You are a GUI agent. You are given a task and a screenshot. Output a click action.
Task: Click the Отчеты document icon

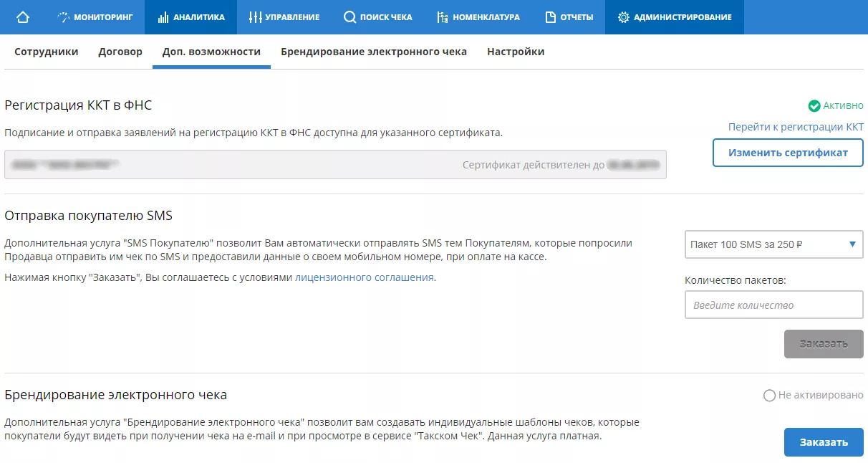tap(550, 17)
